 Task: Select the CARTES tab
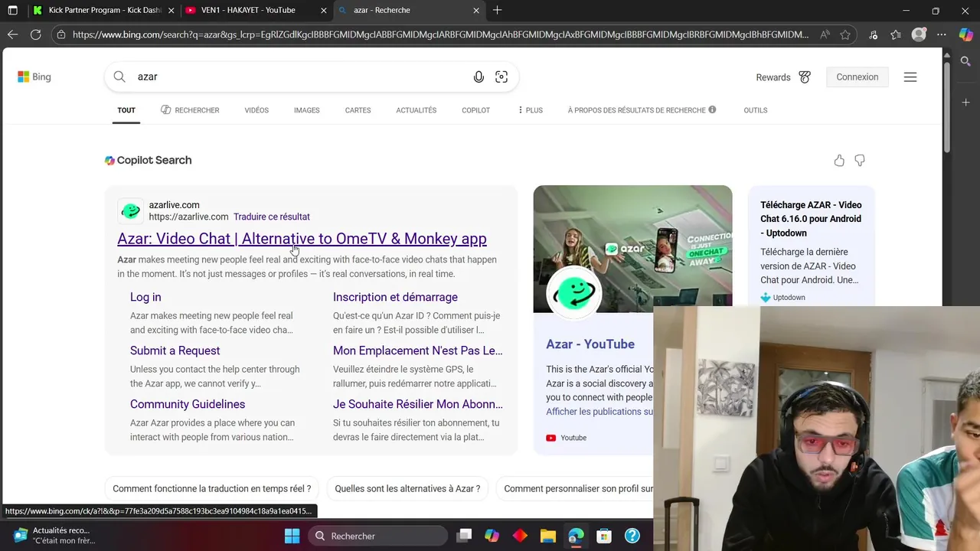[358, 110]
